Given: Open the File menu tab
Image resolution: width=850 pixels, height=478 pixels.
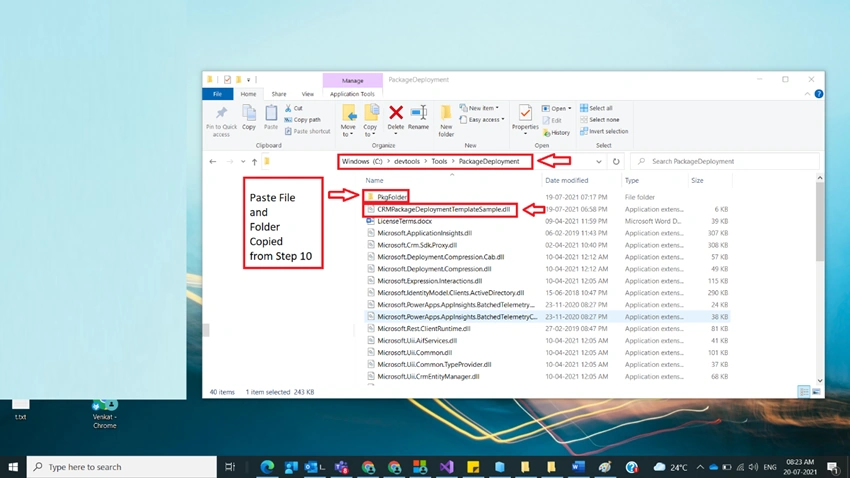Looking at the screenshot, I should 217,94.
